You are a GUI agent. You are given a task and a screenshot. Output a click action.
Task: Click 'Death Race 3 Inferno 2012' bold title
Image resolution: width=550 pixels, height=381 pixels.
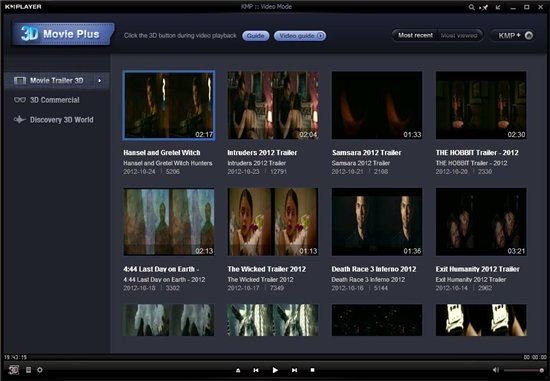point(374,269)
